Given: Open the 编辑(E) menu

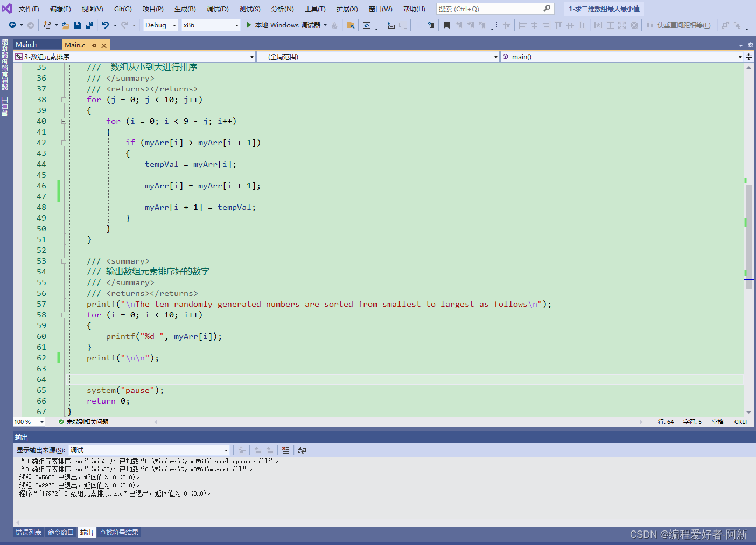Looking at the screenshot, I should (60, 9).
